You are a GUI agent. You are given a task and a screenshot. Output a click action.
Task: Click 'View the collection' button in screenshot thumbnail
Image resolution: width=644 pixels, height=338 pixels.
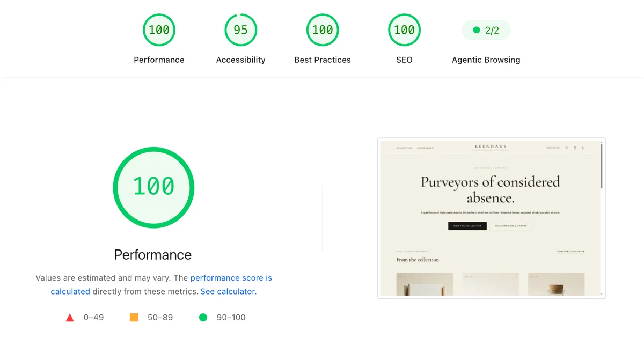pos(467,226)
